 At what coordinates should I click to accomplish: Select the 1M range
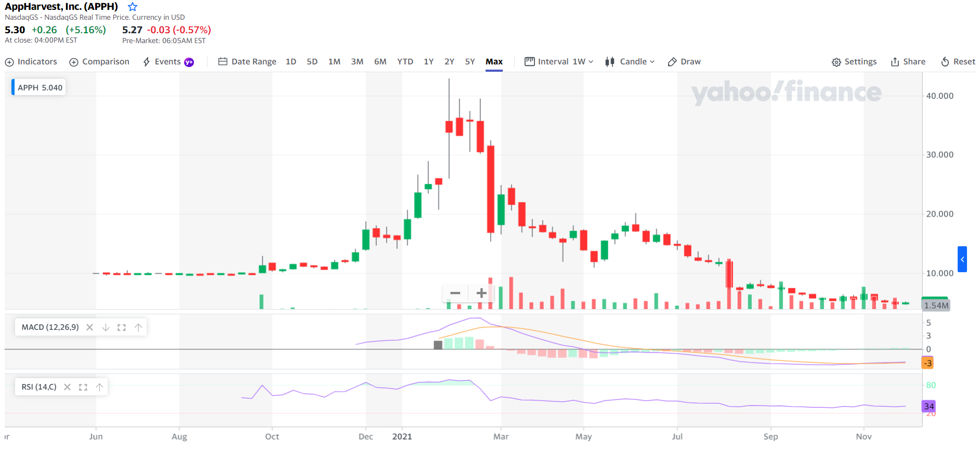point(334,62)
